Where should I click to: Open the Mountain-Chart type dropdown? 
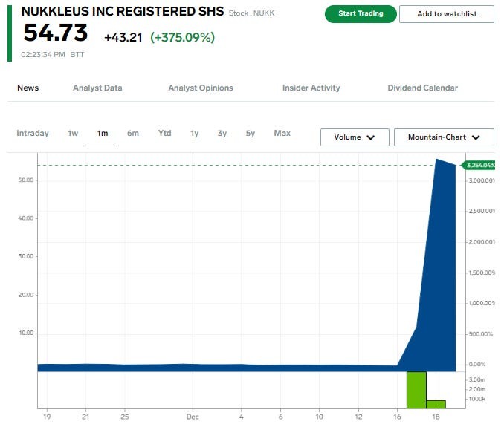(x=444, y=137)
